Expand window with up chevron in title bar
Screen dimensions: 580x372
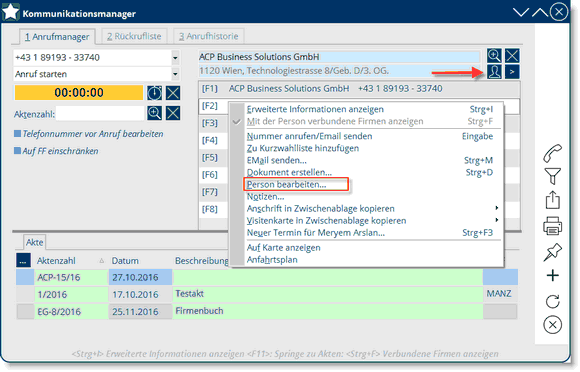(540, 13)
